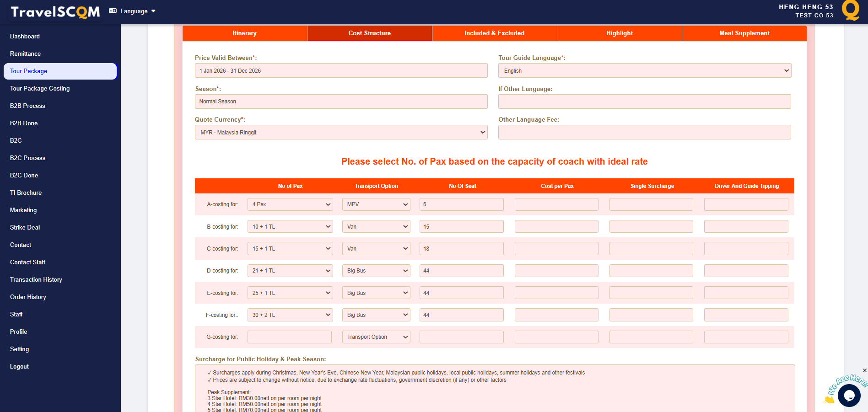This screenshot has height=412, width=868.
Task: Navigate to Tour Package Costing
Action: 40,88
